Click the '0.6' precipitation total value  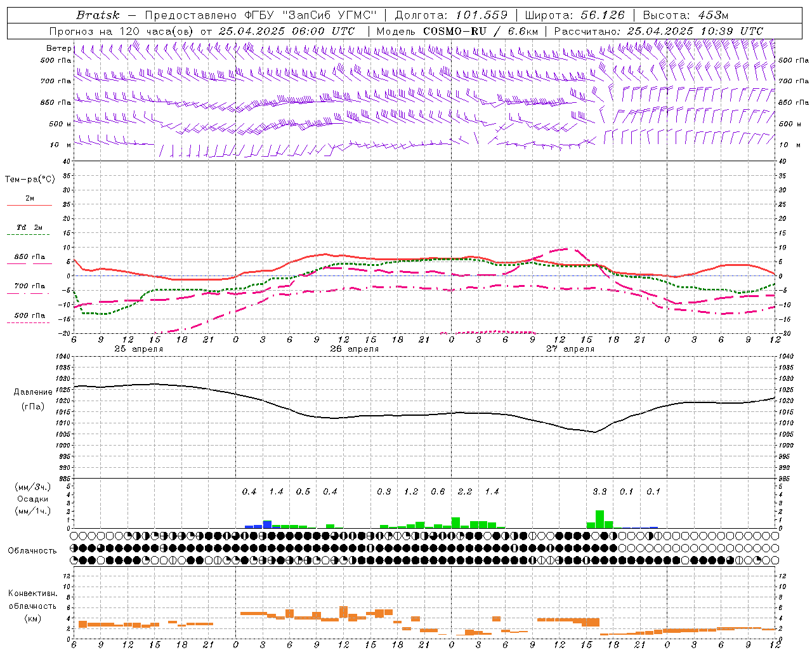pyautogui.click(x=438, y=492)
